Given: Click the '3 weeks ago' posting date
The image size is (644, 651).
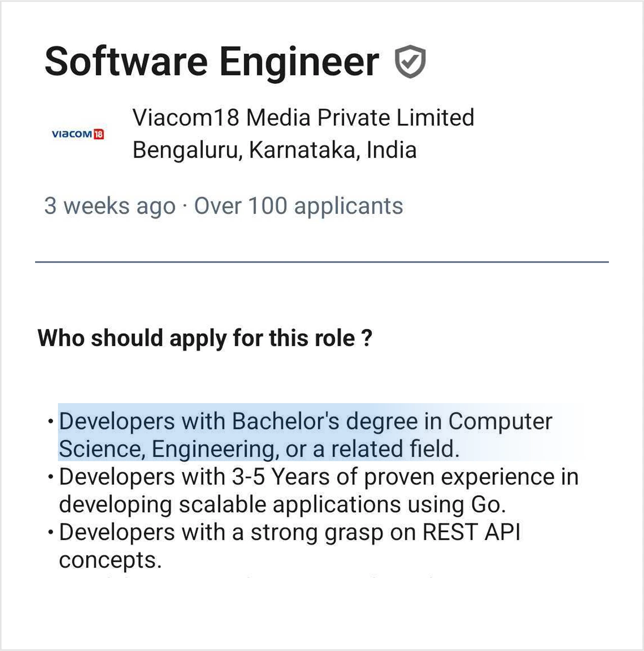Looking at the screenshot, I should pyautogui.click(x=109, y=206).
